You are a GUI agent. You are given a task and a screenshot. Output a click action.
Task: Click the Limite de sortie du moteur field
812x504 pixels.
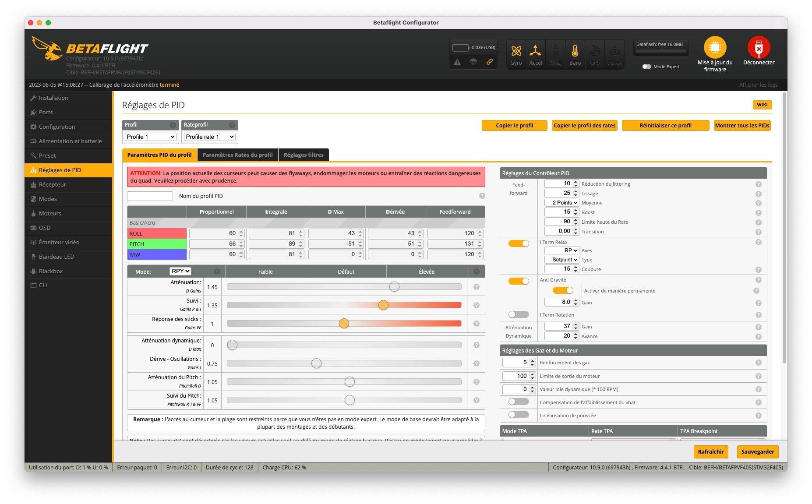point(519,376)
